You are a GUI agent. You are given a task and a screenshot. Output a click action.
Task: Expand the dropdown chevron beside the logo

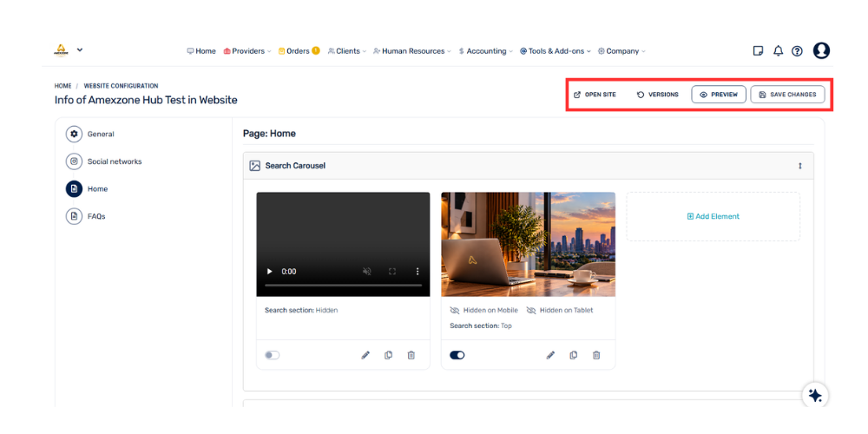click(80, 49)
